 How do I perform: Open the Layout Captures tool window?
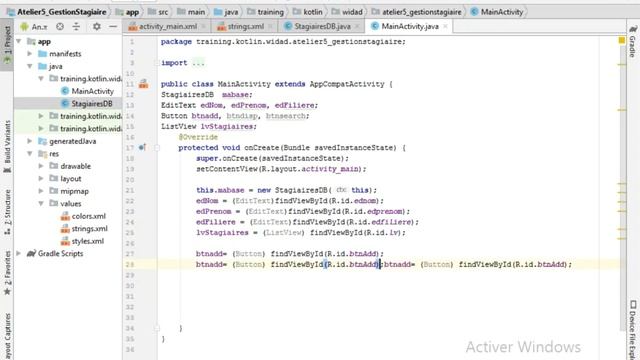(x=7, y=336)
